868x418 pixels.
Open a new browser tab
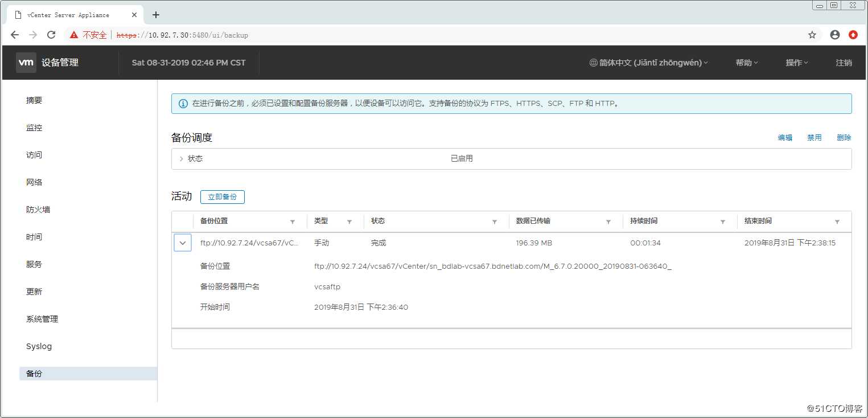(156, 15)
